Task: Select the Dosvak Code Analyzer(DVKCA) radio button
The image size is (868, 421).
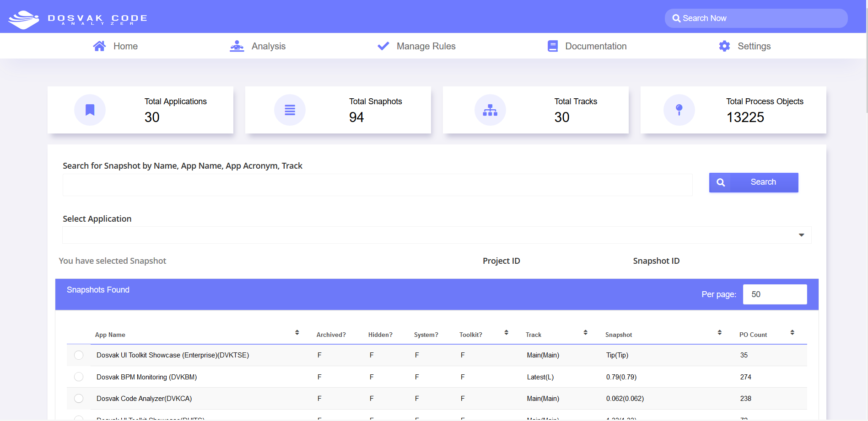Action: pyautogui.click(x=78, y=398)
